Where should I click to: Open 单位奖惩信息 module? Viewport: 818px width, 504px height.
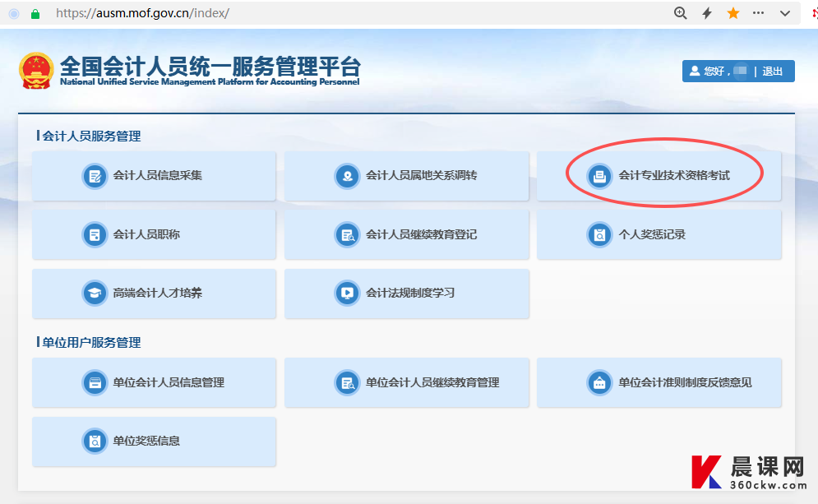tap(154, 441)
